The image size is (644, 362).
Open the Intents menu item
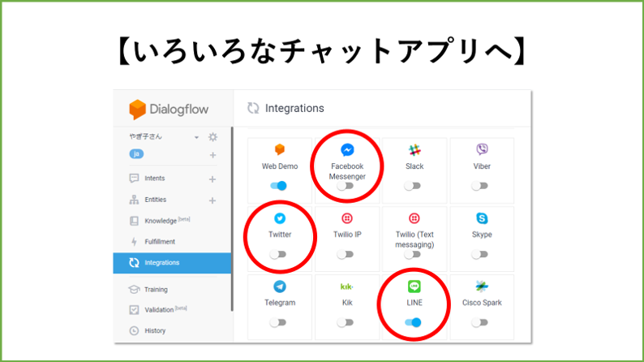154,179
